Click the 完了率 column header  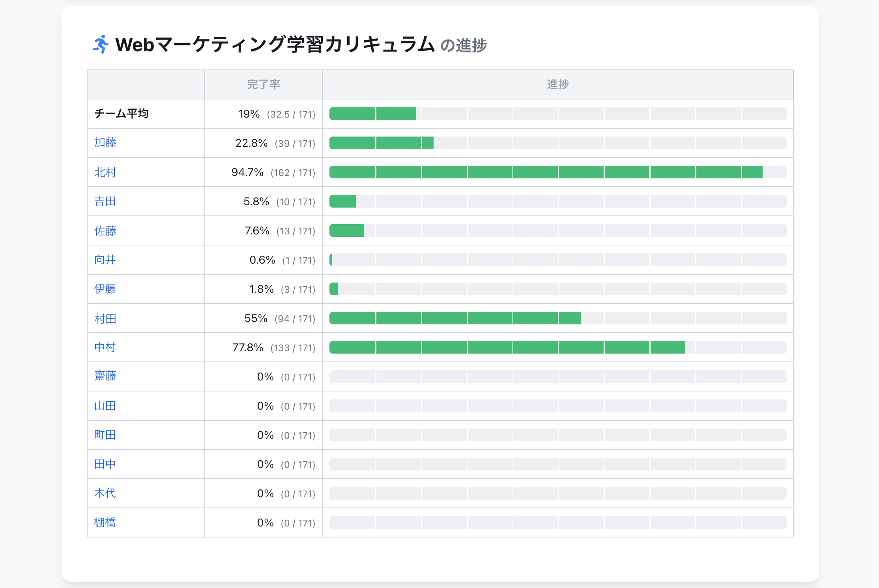264,84
